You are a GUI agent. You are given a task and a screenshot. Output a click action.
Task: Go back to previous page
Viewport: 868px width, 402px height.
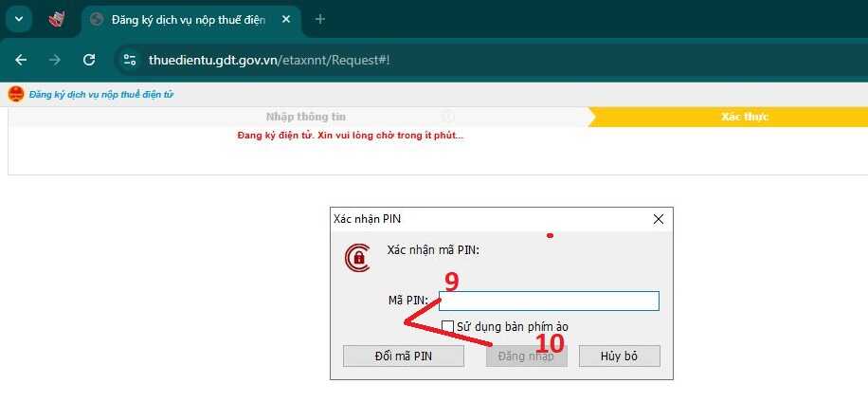coord(21,60)
